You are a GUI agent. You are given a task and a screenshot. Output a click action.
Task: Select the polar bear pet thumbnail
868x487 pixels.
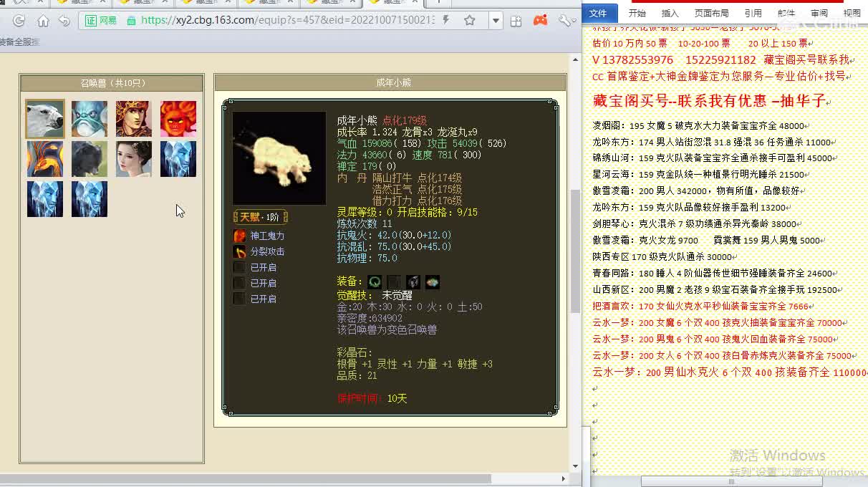[x=45, y=119]
